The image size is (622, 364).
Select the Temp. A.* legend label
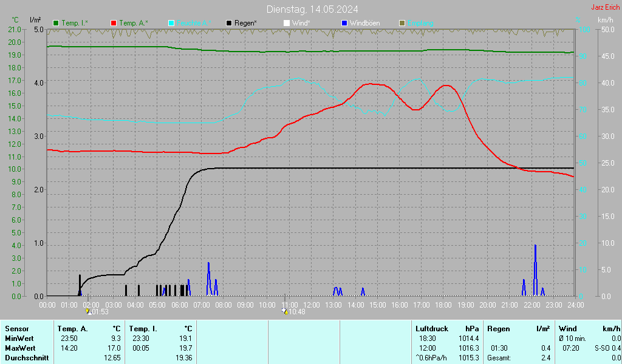click(x=134, y=23)
